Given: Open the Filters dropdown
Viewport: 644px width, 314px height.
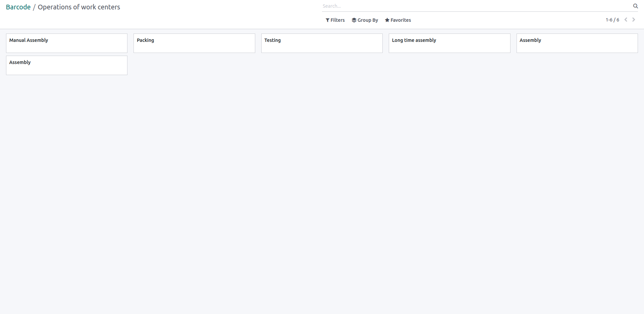Looking at the screenshot, I should pos(335,20).
